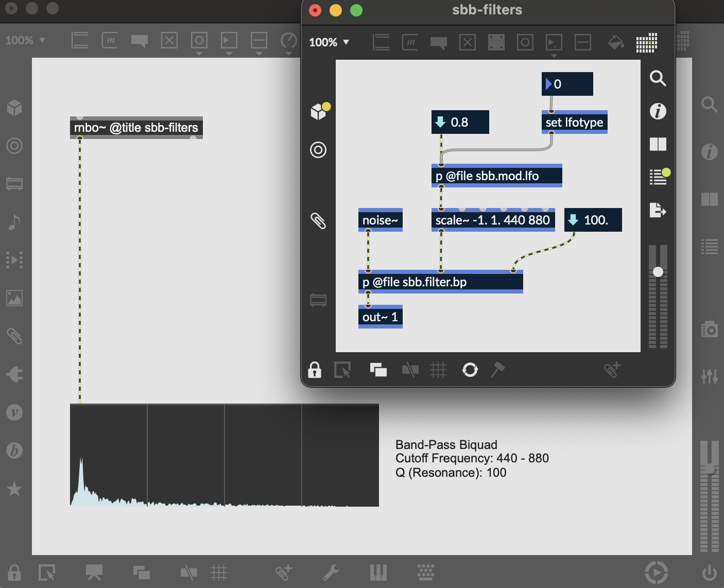Select rnbo~ @title sbb-filters object
The image size is (724, 588).
(136, 128)
